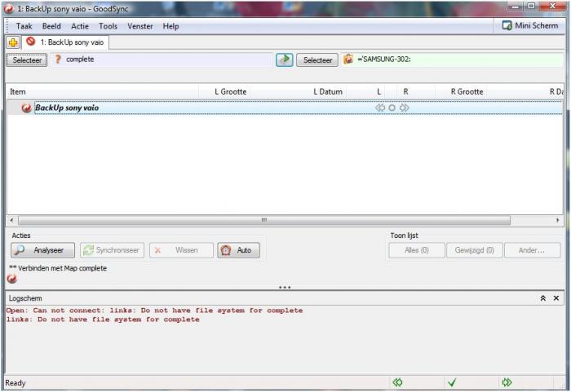Click the Item column header

(103, 92)
